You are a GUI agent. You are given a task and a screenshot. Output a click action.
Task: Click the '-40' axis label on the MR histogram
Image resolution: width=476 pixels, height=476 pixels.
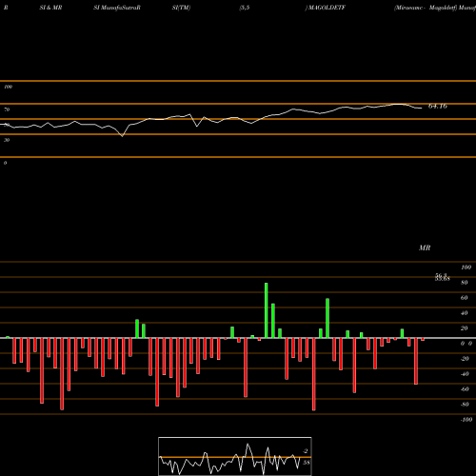pyautogui.click(x=465, y=374)
